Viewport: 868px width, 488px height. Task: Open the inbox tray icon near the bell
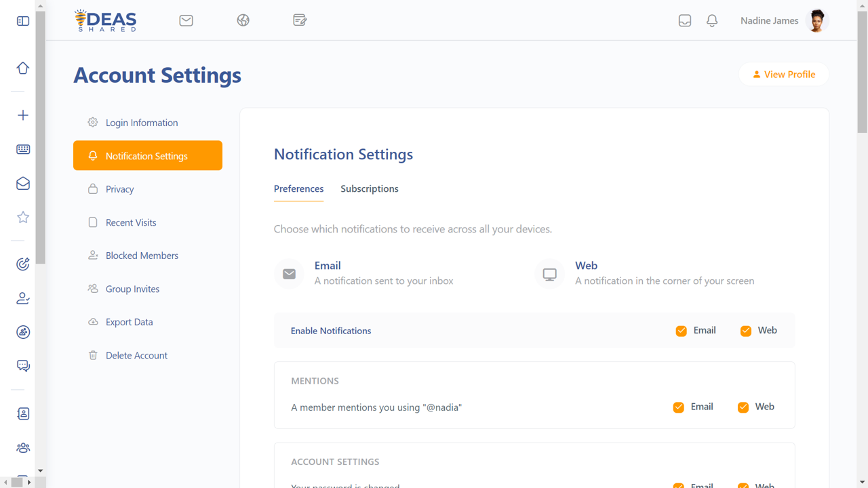(685, 21)
